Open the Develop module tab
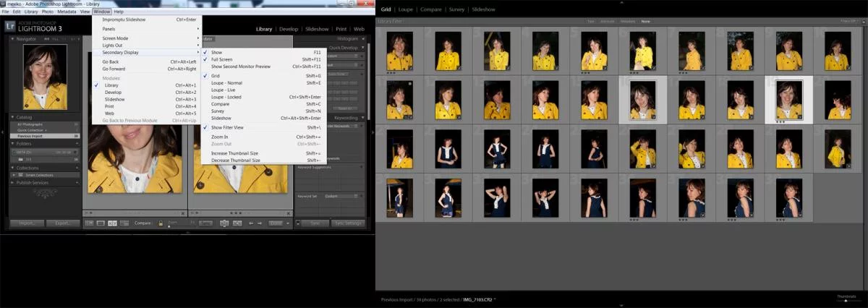 289,29
